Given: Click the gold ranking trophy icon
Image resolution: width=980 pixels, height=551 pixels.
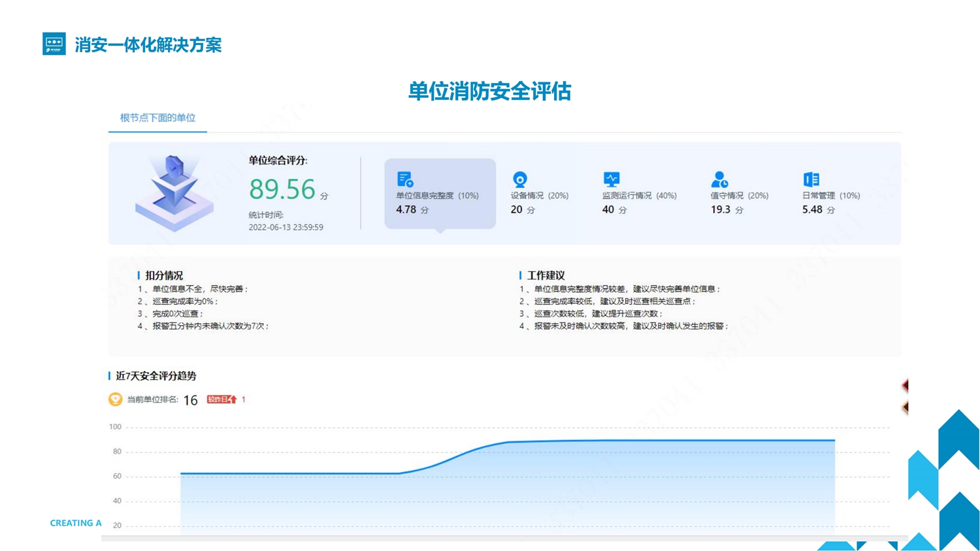Looking at the screenshot, I should pyautogui.click(x=116, y=400).
